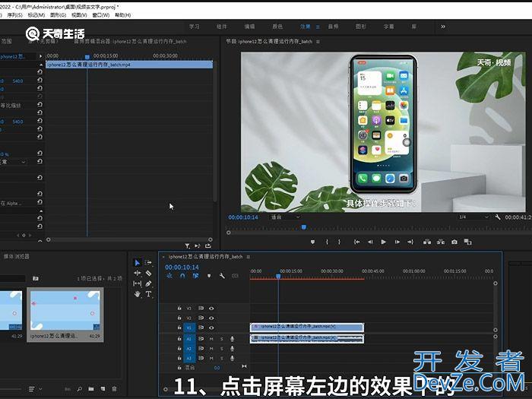Solo audio track A3
532x399 pixels.
[x=222, y=358]
